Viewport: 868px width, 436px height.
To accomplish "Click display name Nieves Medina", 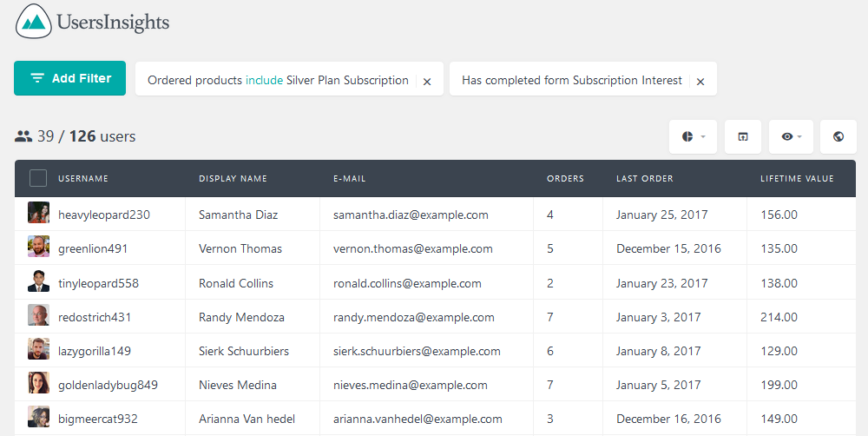I will [238, 385].
